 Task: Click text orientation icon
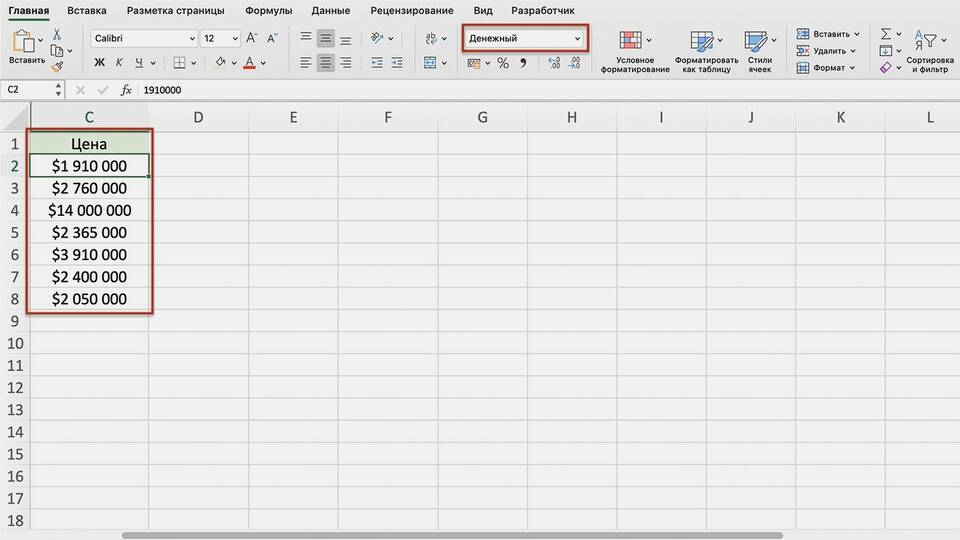tap(377, 38)
